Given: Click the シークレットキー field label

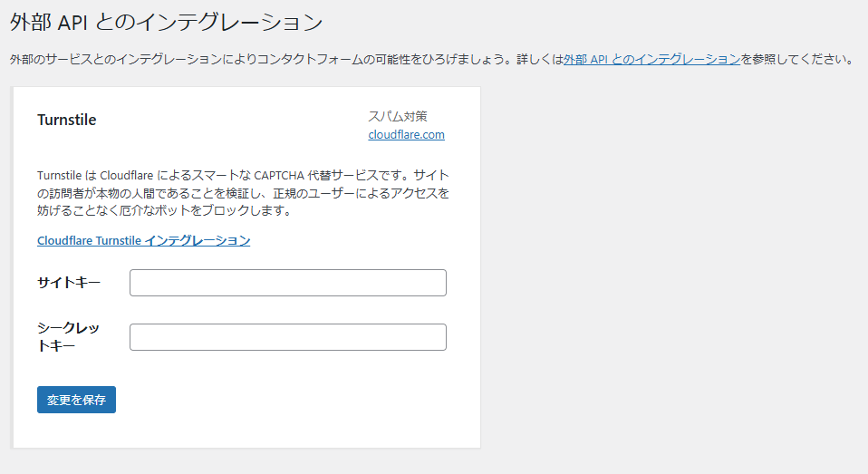Looking at the screenshot, I should tap(69, 336).
